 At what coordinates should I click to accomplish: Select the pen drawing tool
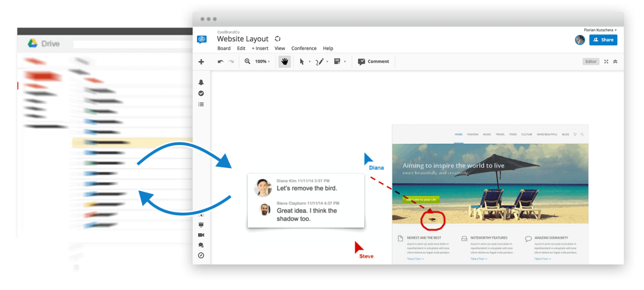pyautogui.click(x=320, y=62)
